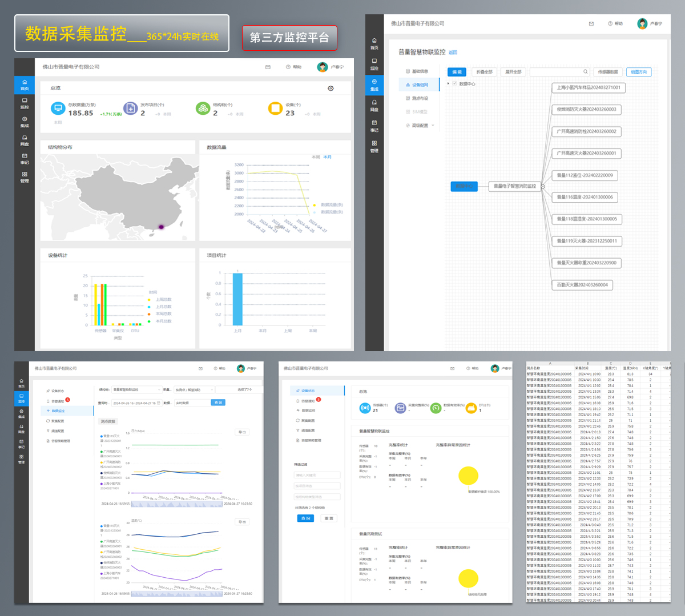Click the magnifier icon in the device network search box

[x=585, y=72]
